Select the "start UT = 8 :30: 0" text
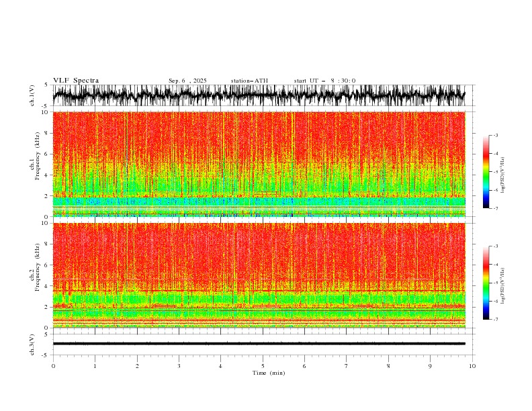 [x=324, y=81]
